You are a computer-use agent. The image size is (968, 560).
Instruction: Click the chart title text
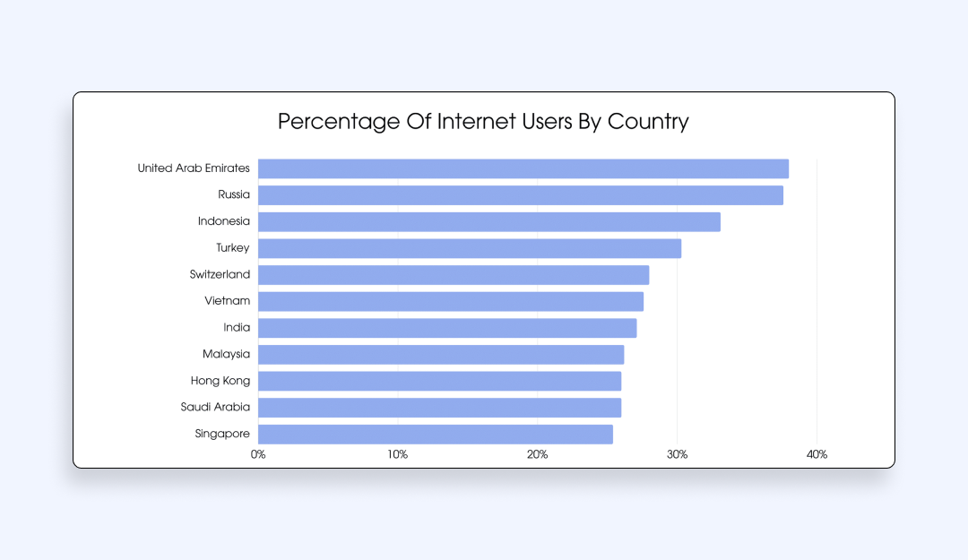(x=483, y=122)
